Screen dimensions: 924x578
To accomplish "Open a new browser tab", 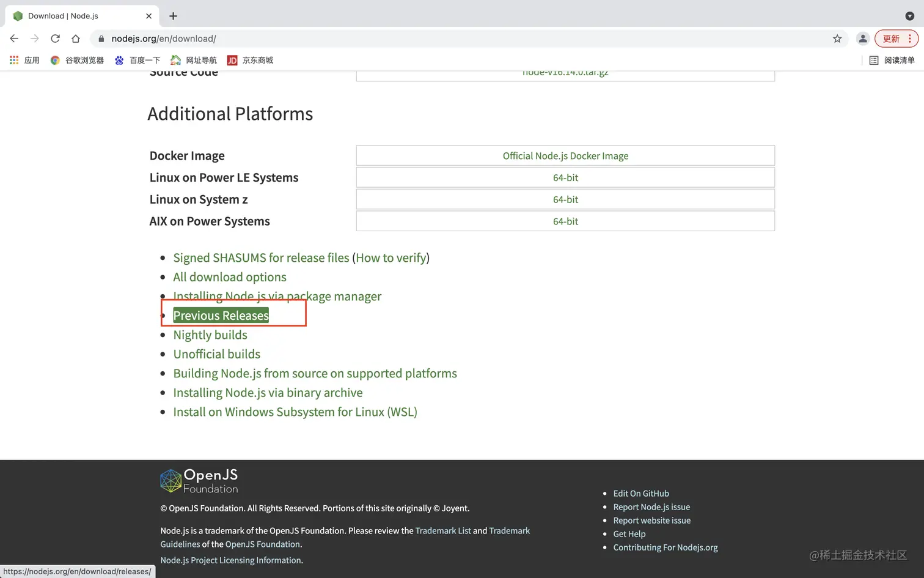I will coord(173,16).
